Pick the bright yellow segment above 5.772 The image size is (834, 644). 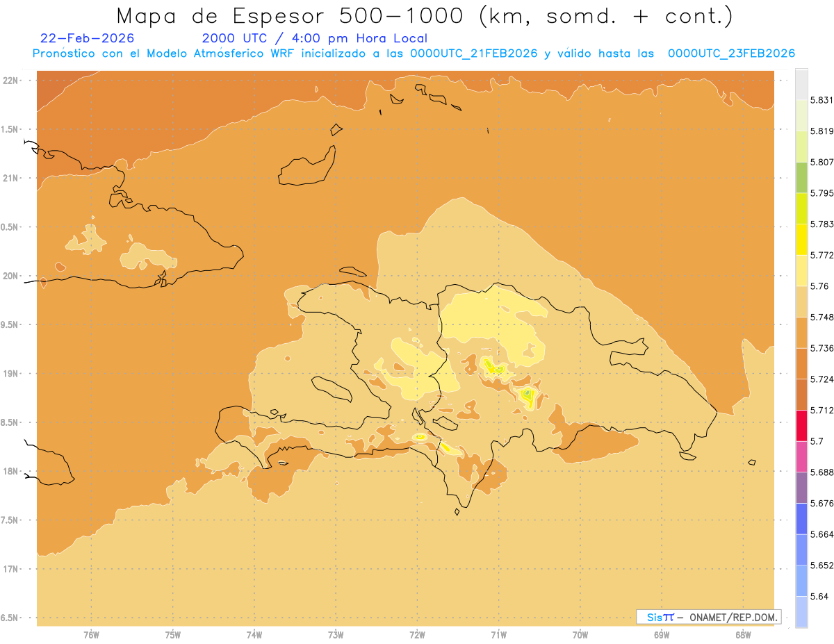(x=801, y=239)
